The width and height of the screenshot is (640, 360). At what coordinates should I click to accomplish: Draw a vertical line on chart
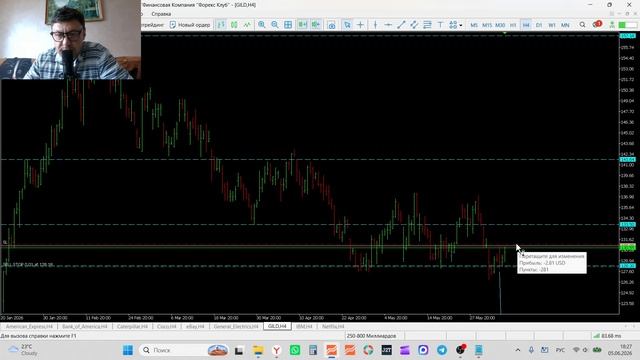[375, 25]
